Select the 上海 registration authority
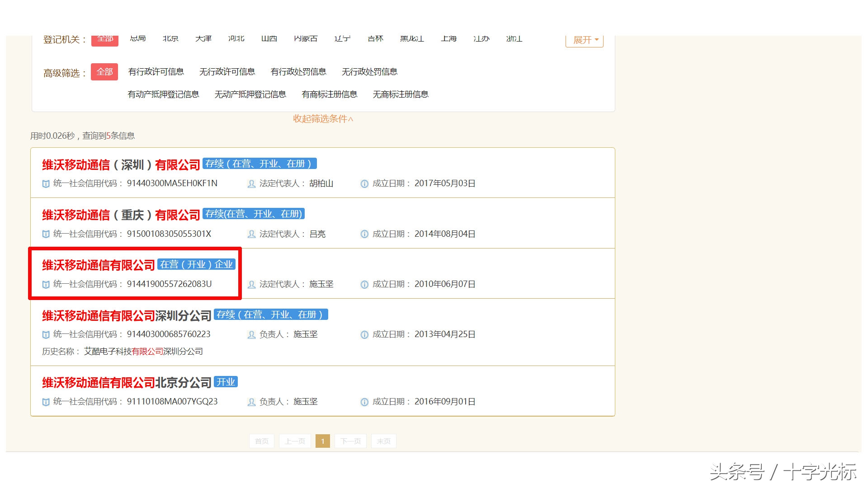This screenshot has width=868, height=488. [448, 38]
